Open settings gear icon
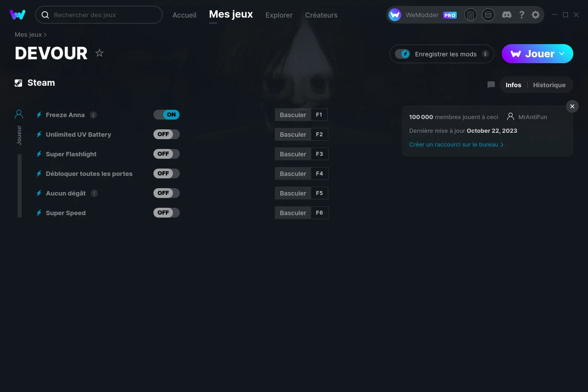The height and width of the screenshot is (392, 588). 536,15
